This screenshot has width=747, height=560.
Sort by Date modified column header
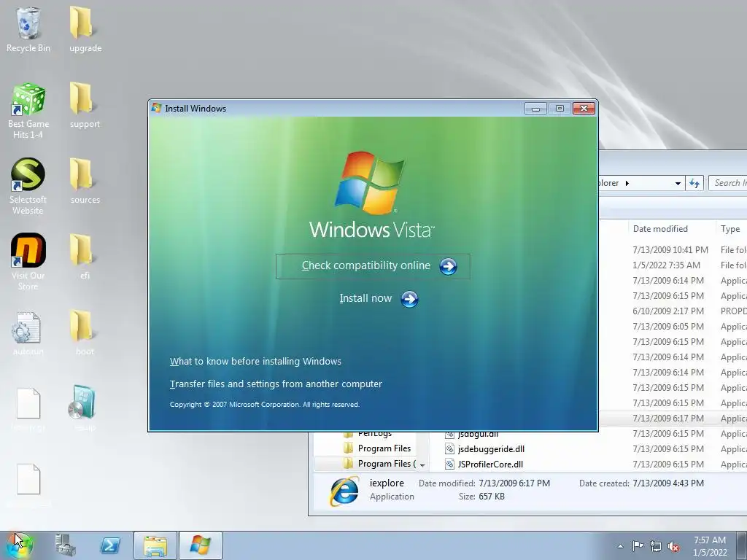(x=659, y=229)
